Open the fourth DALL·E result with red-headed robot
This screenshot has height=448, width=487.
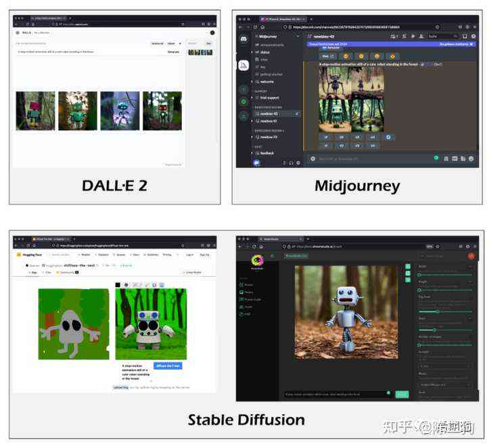(x=162, y=111)
